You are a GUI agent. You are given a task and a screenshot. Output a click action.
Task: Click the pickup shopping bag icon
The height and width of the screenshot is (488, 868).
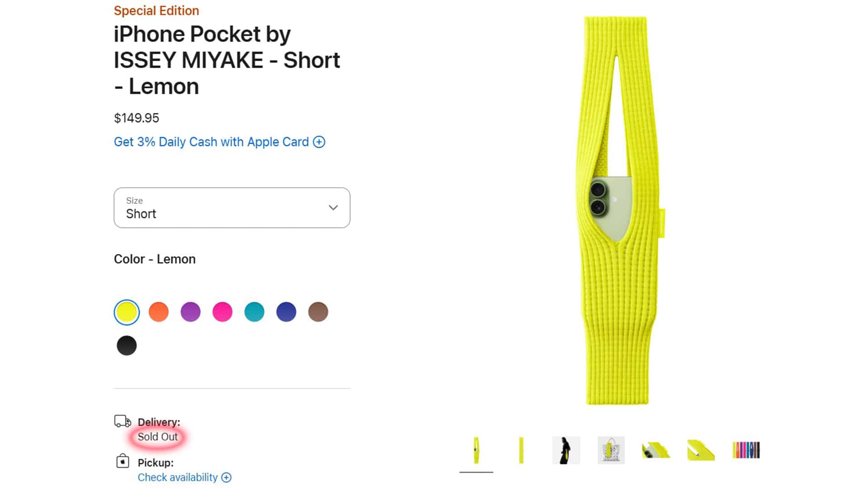[x=123, y=461]
